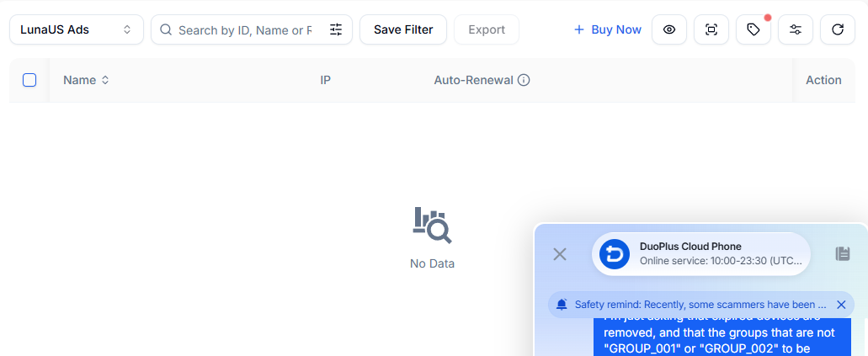
Task: Click the Auto-Renewal info icon
Action: click(x=524, y=80)
